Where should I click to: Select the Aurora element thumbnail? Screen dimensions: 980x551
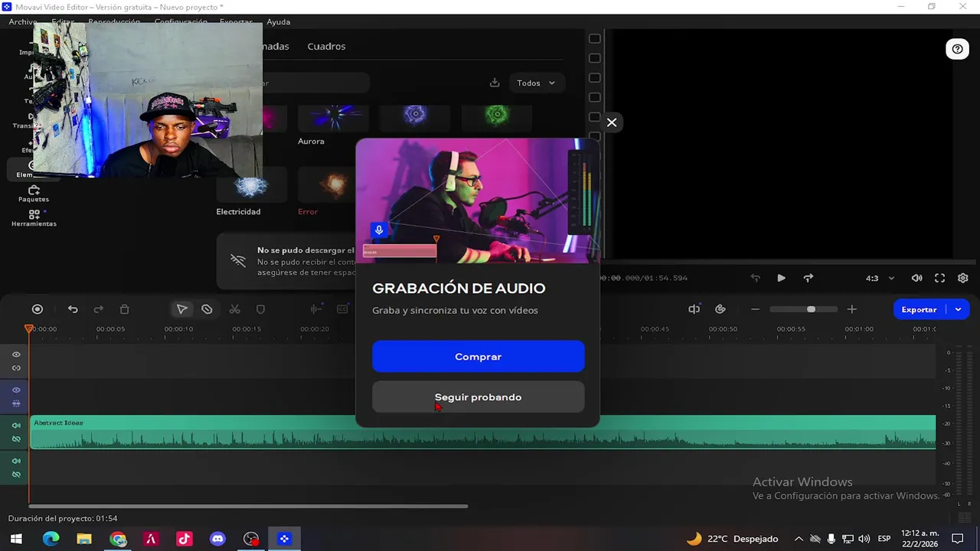coord(333,119)
